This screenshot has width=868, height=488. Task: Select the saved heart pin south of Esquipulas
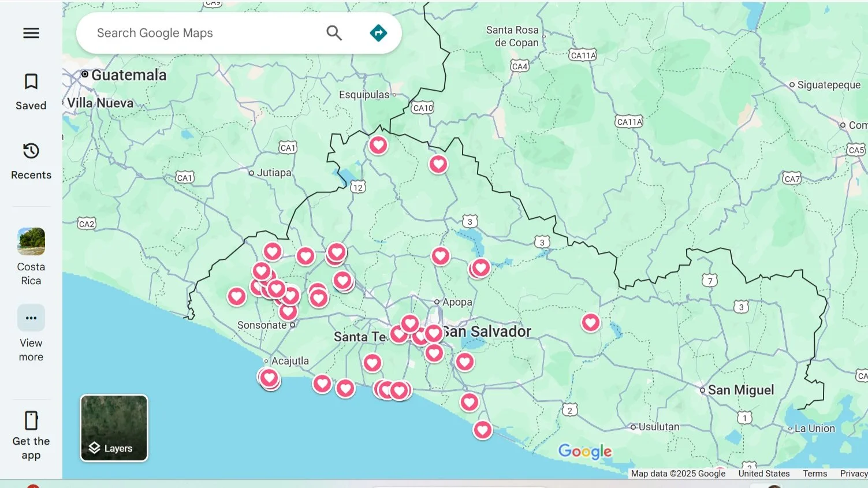(x=378, y=145)
